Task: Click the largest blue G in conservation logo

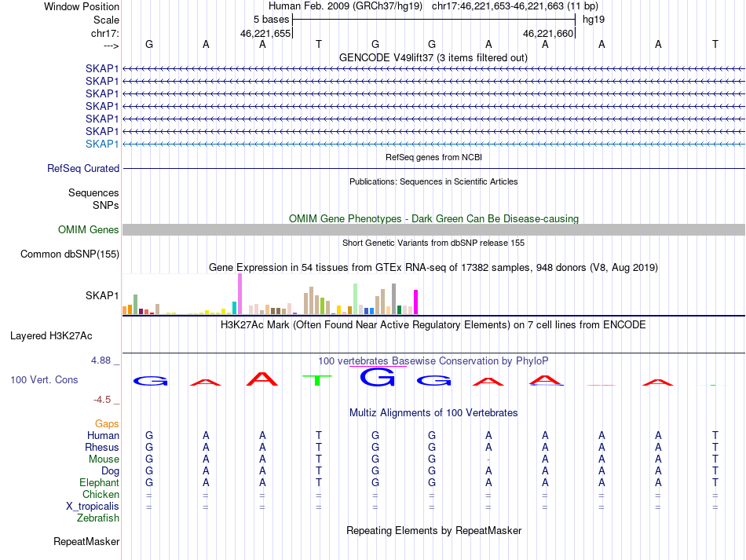Action: 377,377
